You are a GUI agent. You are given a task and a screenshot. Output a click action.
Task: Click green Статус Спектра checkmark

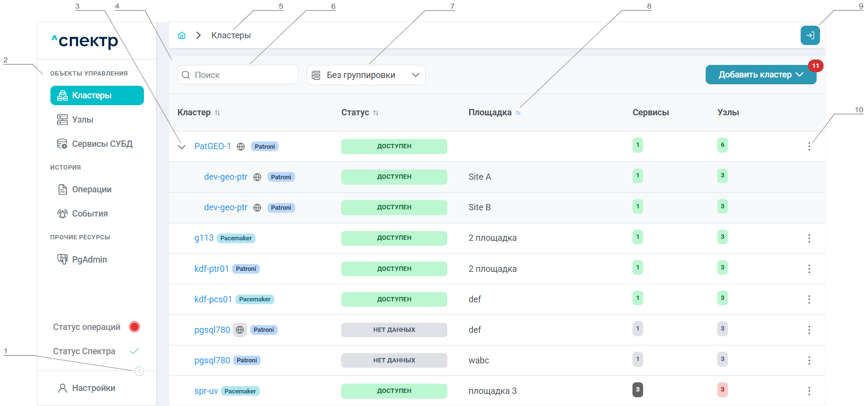pos(135,351)
